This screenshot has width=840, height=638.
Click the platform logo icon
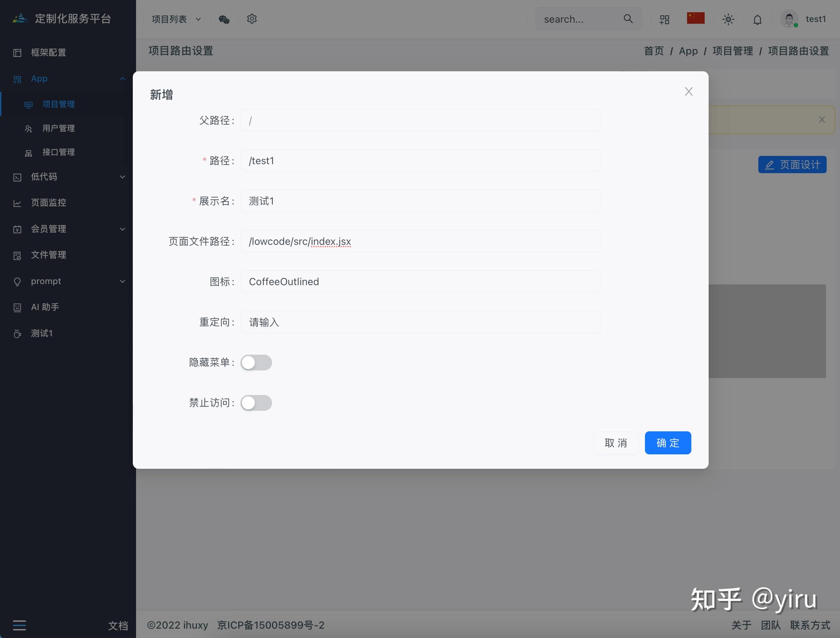pos(21,18)
